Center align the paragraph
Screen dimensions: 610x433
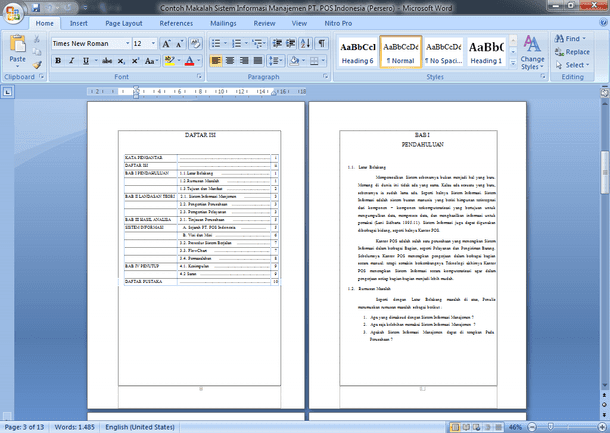[230, 61]
